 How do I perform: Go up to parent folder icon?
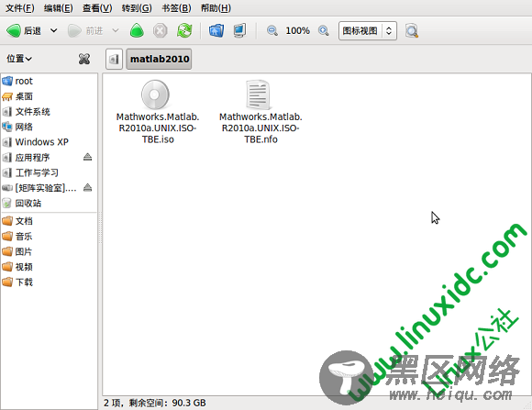coord(137,31)
